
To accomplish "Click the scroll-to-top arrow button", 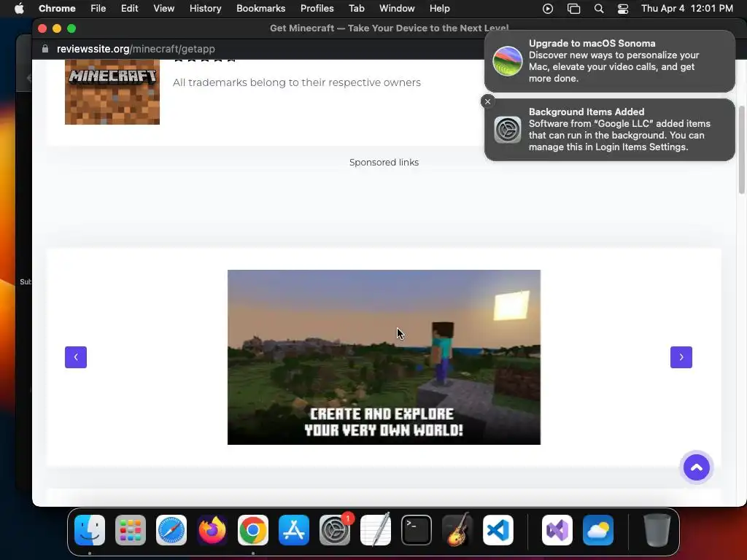I will [697, 467].
